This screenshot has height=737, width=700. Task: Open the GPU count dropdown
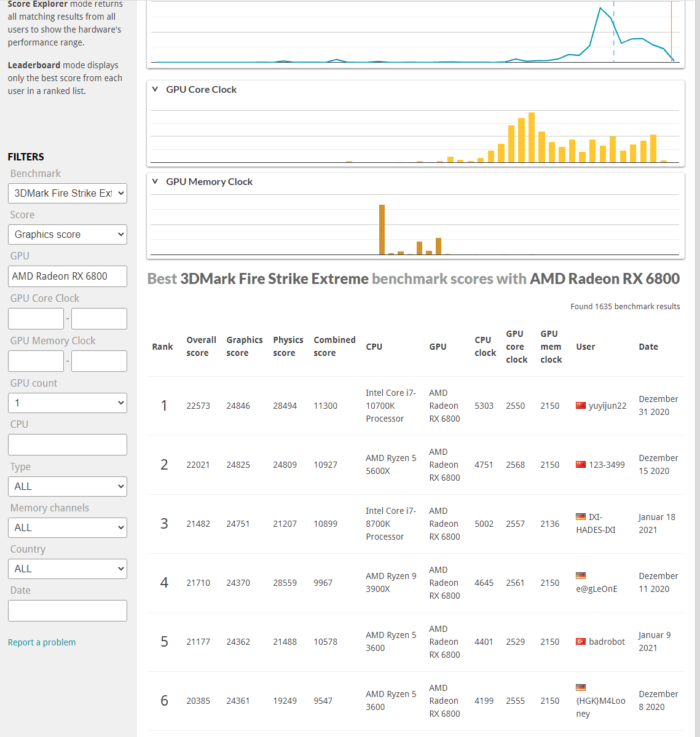coord(68,403)
